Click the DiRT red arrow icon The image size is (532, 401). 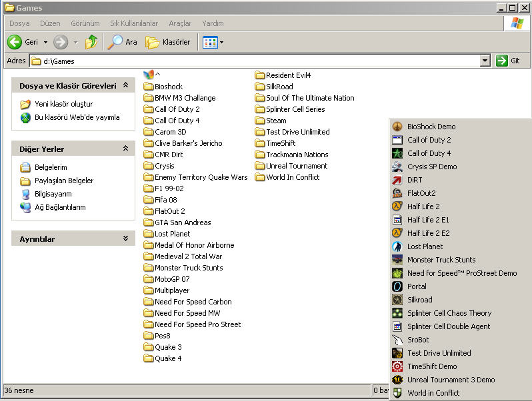[397, 180]
